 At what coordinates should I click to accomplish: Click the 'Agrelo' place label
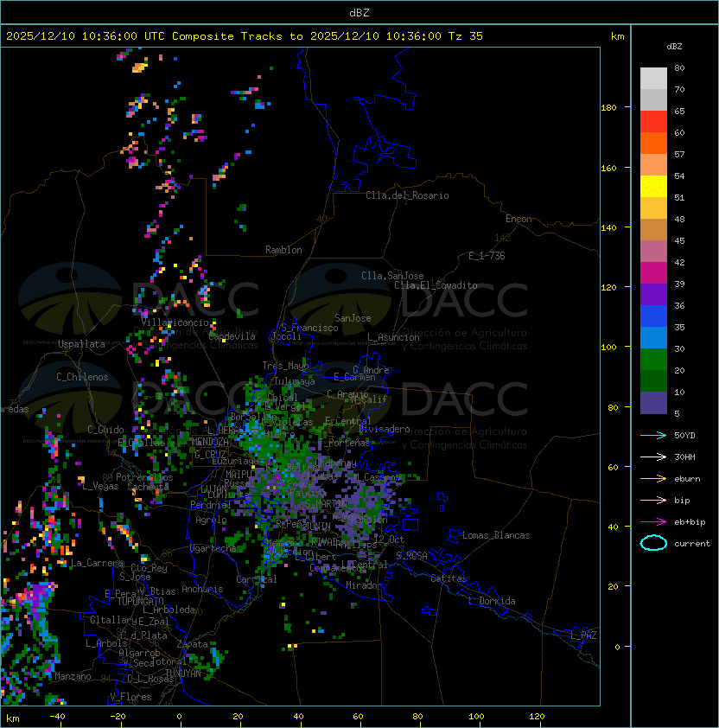click(x=211, y=520)
